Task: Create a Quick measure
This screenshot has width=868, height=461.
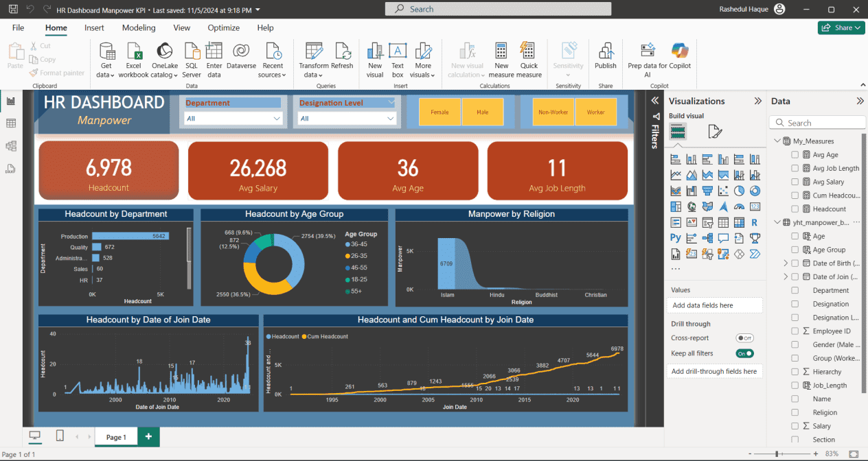Action: 529,60
